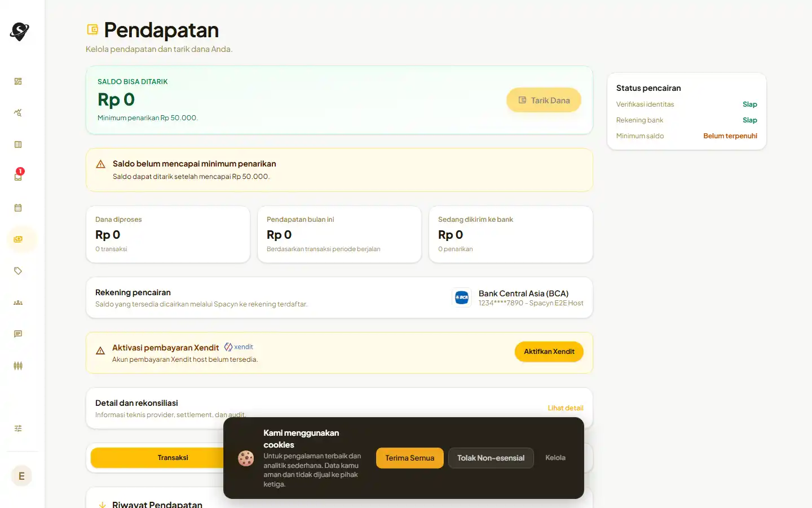Click the Riwayat Pendapatan heading

[157, 505]
